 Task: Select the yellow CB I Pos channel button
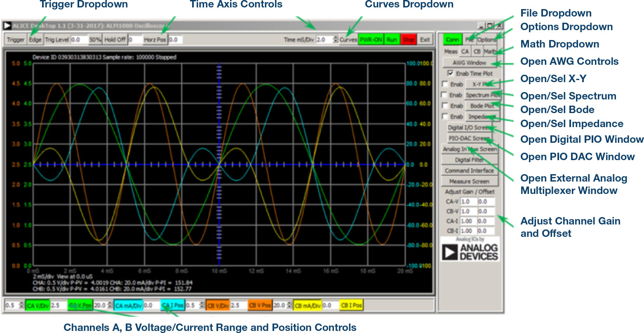coord(350,305)
